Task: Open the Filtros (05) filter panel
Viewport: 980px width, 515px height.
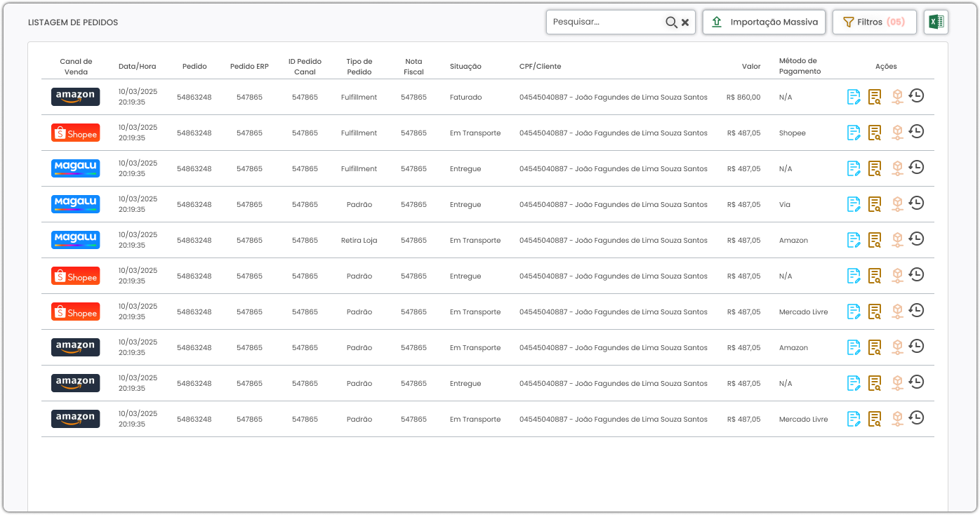Action: [873, 22]
